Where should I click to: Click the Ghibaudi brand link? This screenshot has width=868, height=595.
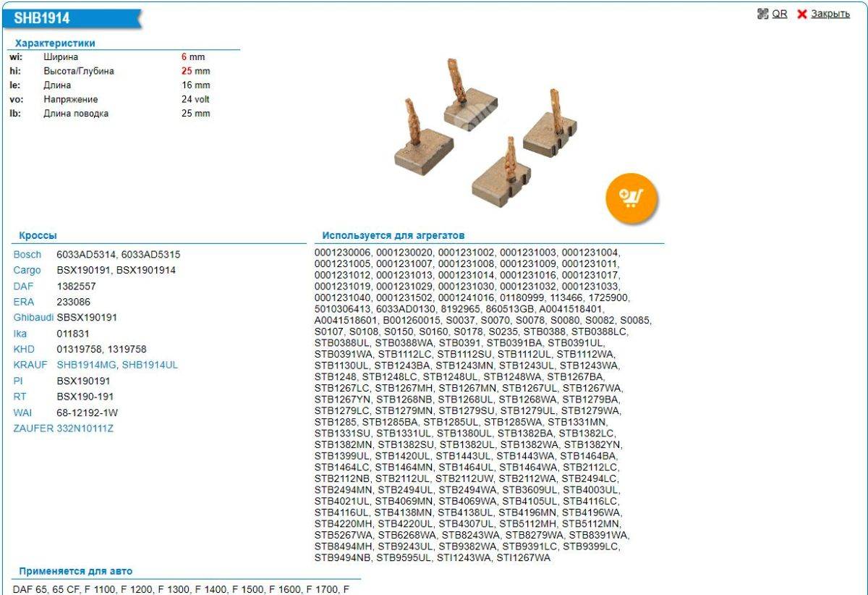33,318
